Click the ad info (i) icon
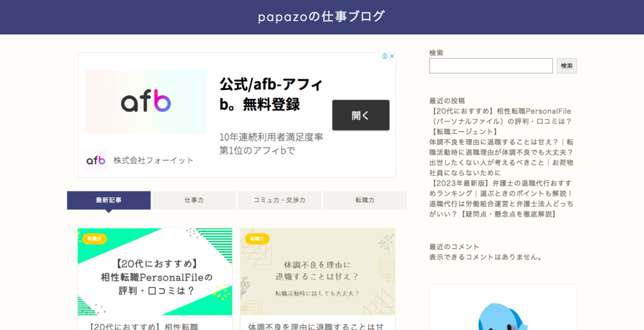The height and width of the screenshot is (330, 644). pyautogui.click(x=385, y=56)
